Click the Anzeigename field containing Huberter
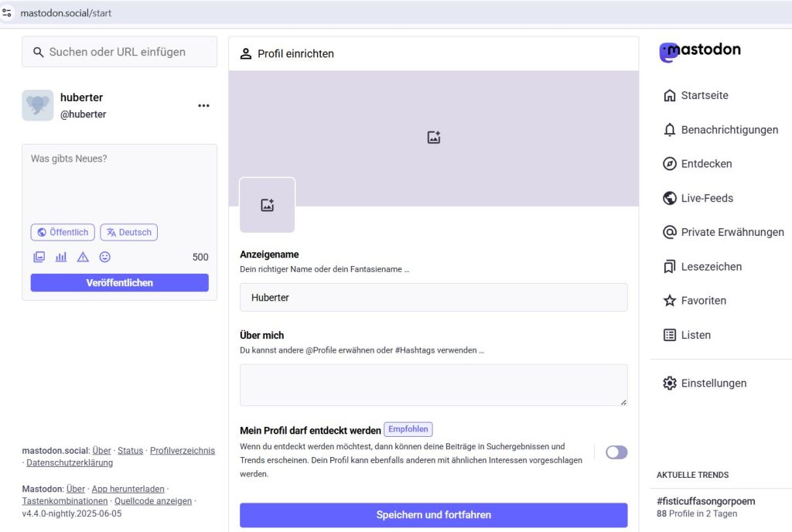This screenshot has width=792, height=532. tap(433, 298)
